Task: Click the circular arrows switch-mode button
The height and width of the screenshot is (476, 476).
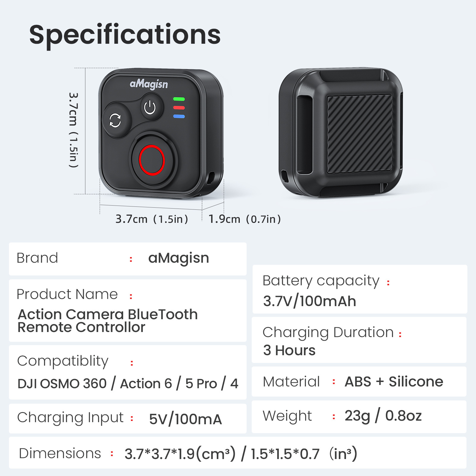Action: (115, 120)
